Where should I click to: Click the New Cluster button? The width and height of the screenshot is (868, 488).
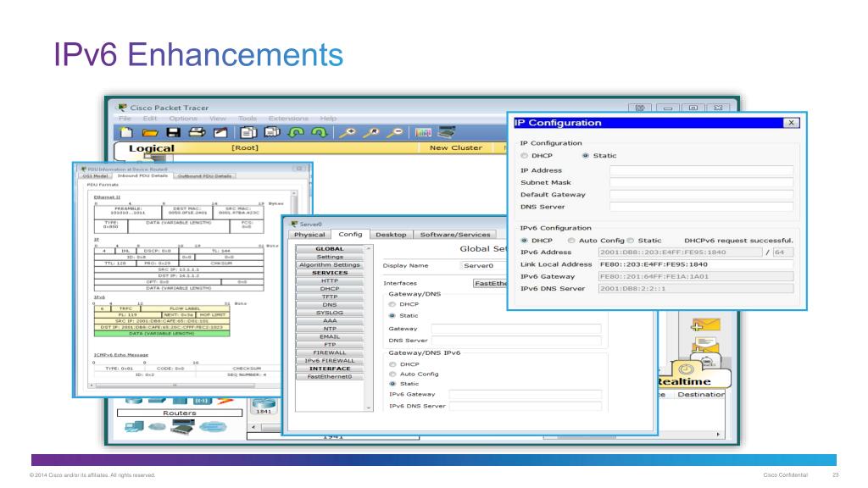[455, 147]
